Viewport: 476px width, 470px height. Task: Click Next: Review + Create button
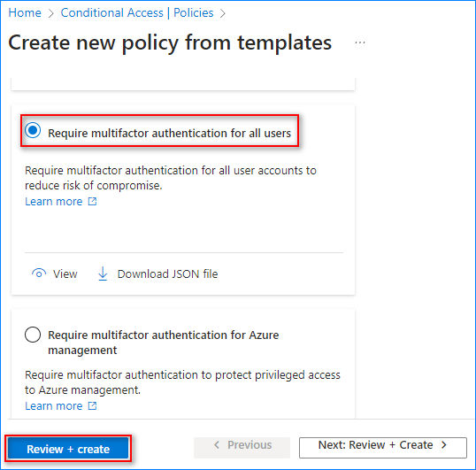point(383,448)
